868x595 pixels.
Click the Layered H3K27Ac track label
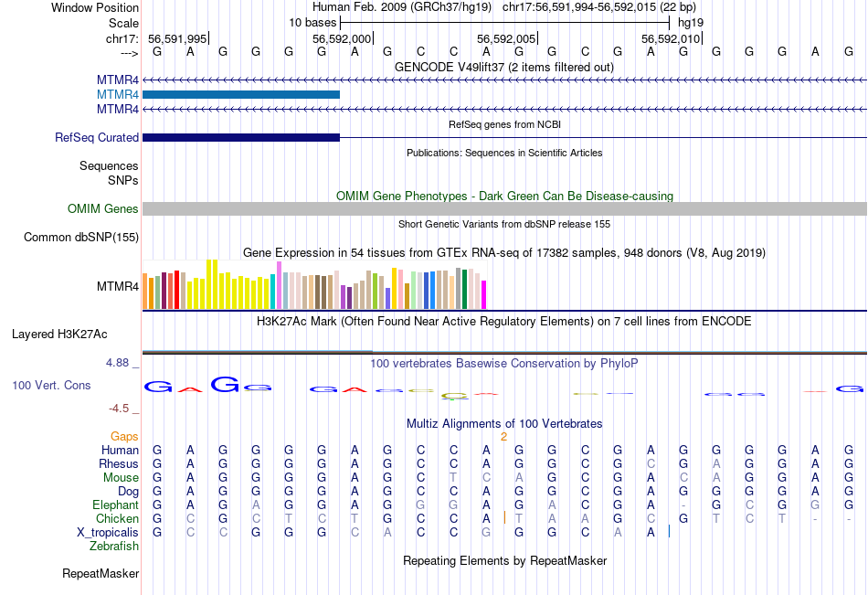[x=59, y=335]
